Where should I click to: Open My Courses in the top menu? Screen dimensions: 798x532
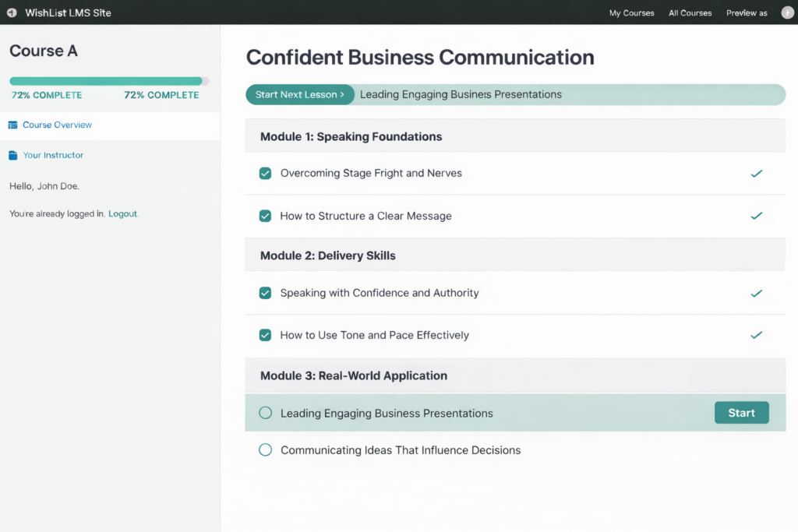(631, 12)
